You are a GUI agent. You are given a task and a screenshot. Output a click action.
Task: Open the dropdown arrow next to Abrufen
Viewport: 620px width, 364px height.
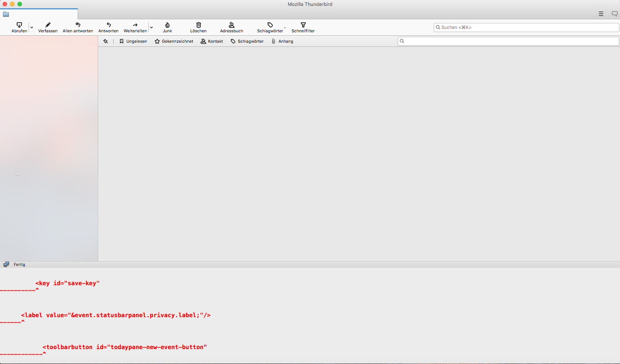(32, 27)
